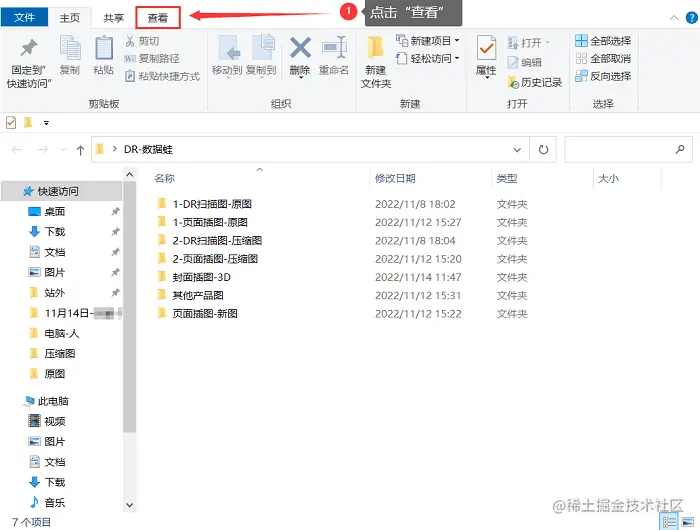Click Select all (全部选择)
Viewport: 700px width, 530px height.
(x=603, y=41)
